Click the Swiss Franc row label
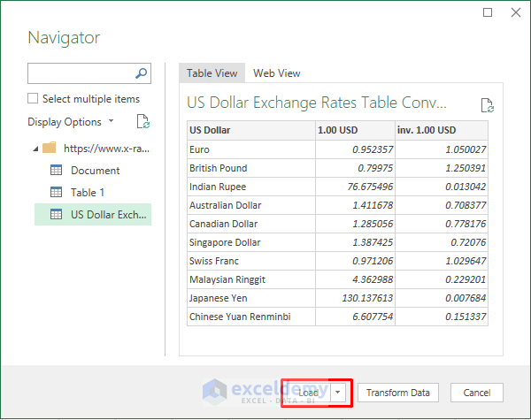 (214, 261)
